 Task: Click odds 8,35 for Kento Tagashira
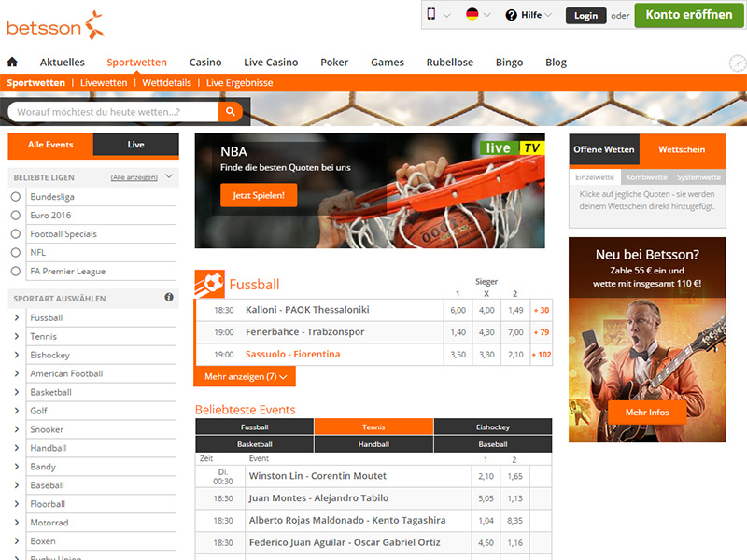coord(514,521)
